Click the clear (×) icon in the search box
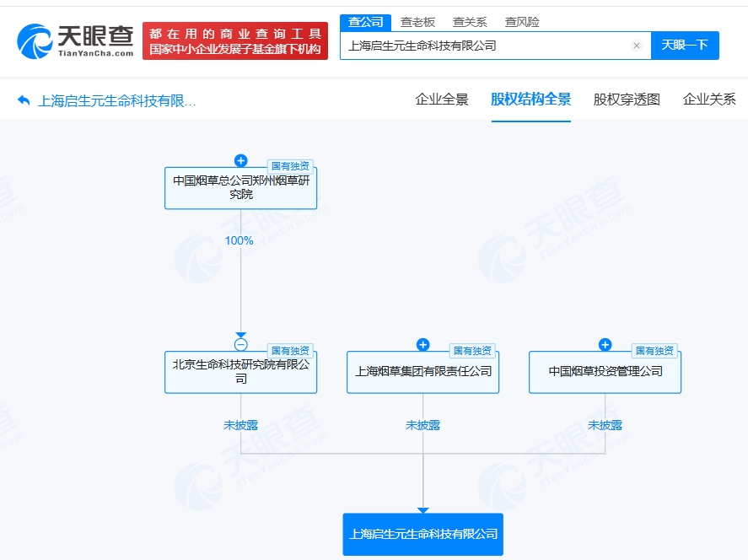The height and width of the screenshot is (560, 748). coord(637,46)
